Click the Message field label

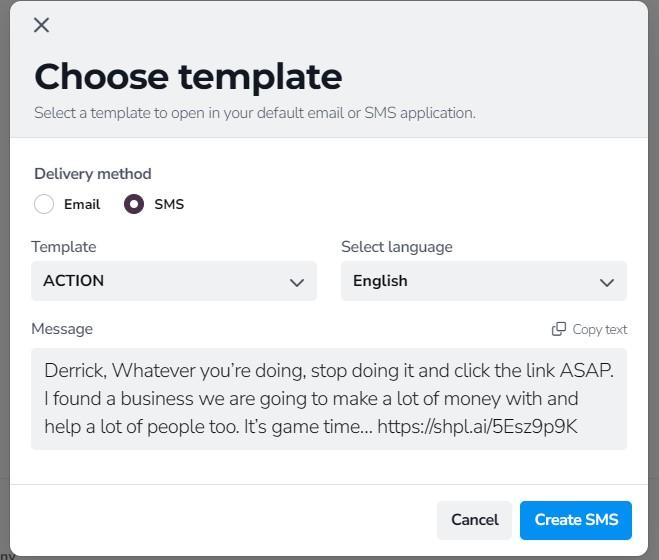tap(62, 329)
